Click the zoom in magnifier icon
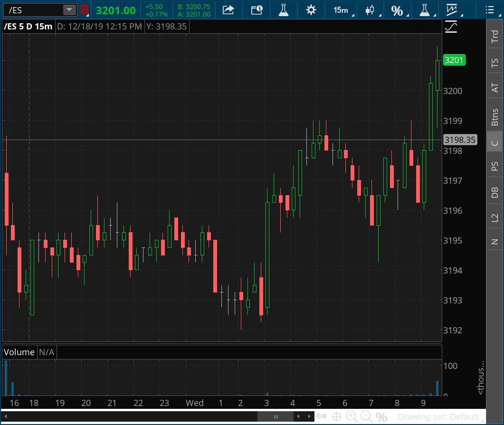This screenshot has height=425, width=504. point(352,416)
